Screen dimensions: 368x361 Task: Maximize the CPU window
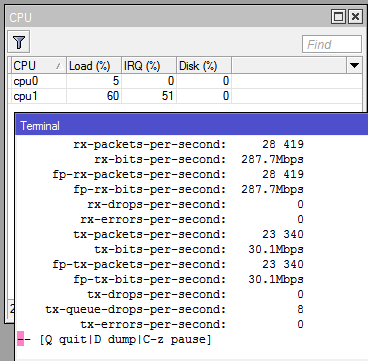(x=339, y=17)
